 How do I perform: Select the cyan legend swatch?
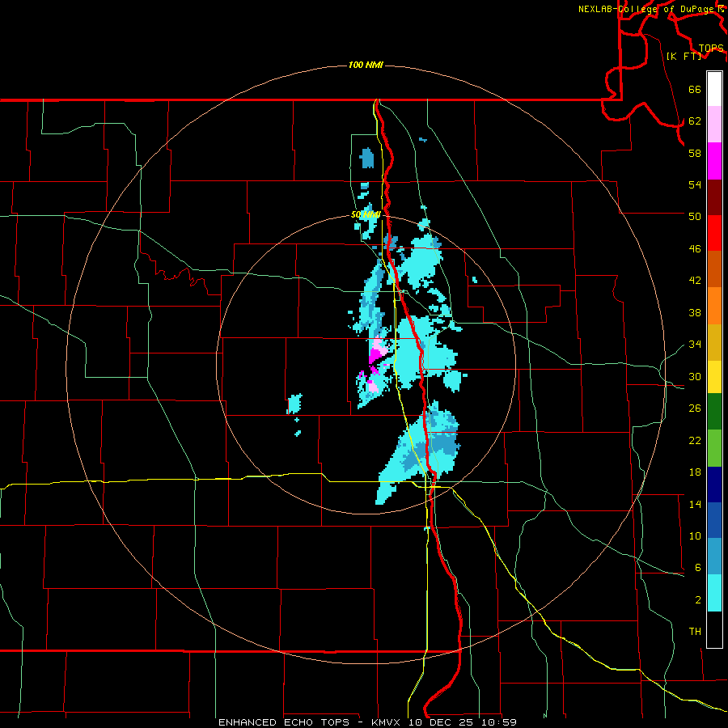pos(714,593)
